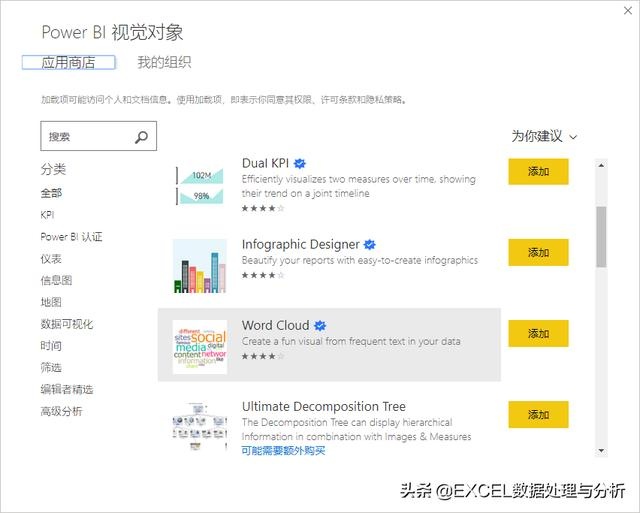
Task: Add the Infographic Designer visual
Action: click(x=538, y=253)
